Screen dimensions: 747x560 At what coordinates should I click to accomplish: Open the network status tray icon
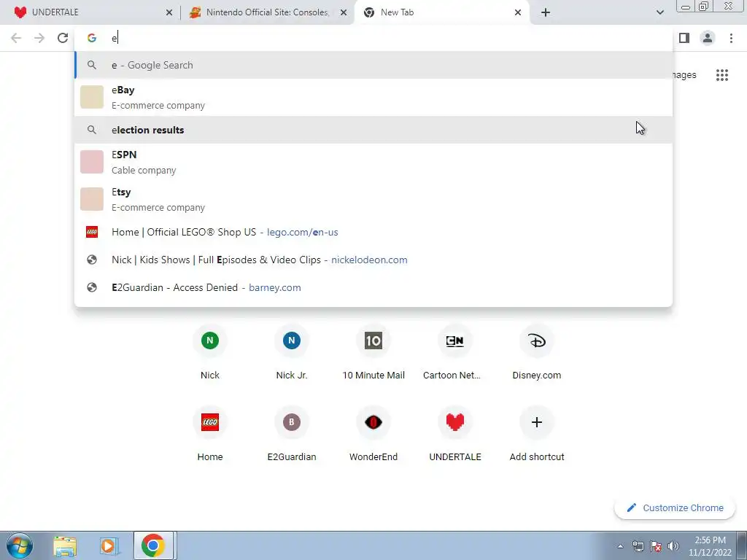tap(638, 546)
